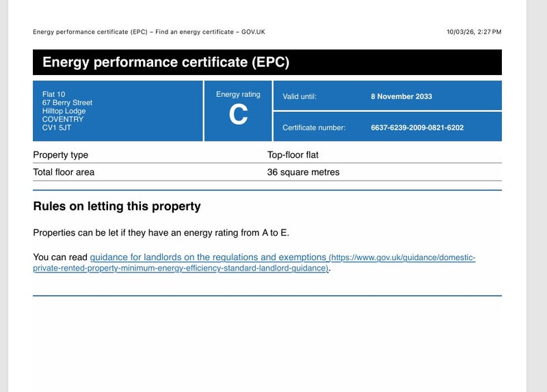Select the valid-until date 8 November 2033

[401, 96]
